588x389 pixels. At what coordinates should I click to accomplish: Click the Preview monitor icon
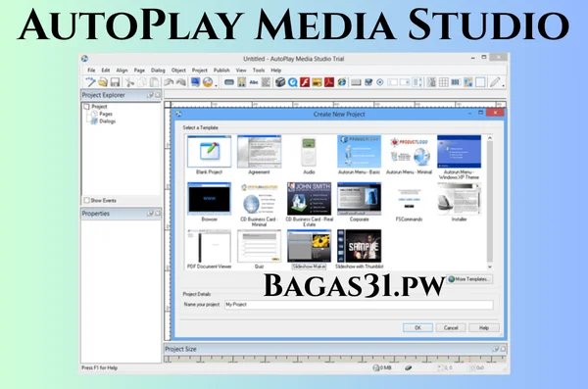(x=195, y=81)
